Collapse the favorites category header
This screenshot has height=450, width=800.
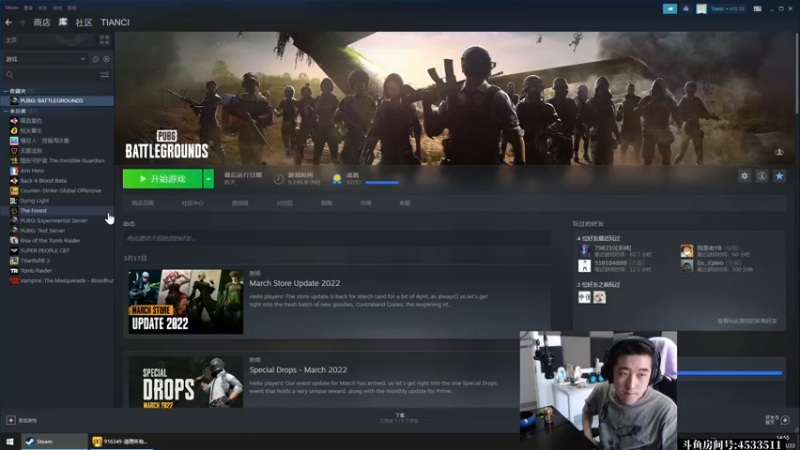click(x=18, y=91)
